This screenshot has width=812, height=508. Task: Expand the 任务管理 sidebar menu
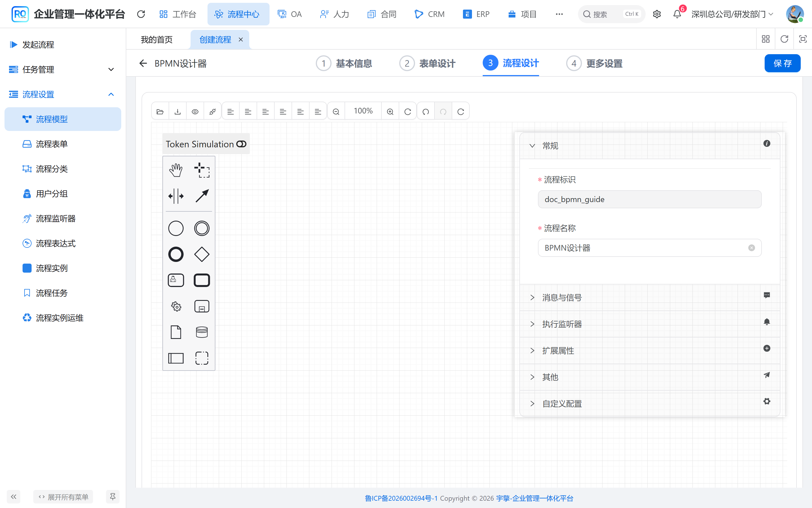coord(63,69)
